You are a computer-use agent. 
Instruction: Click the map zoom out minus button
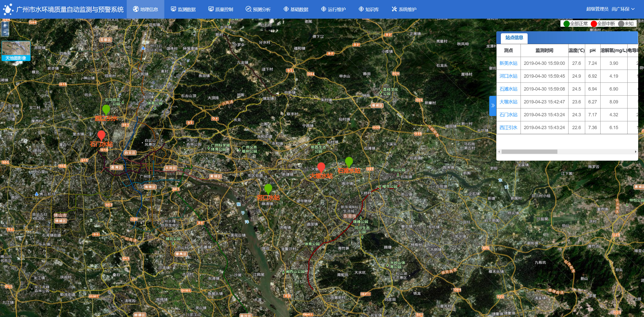5,32
